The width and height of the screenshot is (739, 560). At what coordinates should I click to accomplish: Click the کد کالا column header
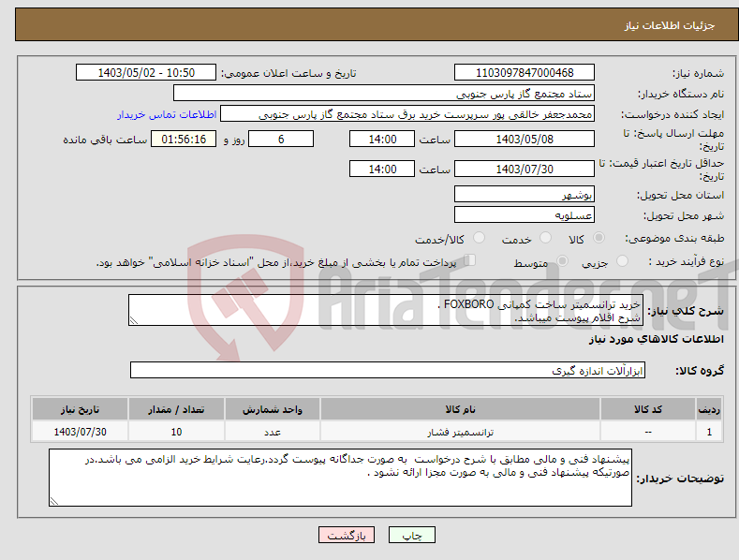tap(648, 409)
